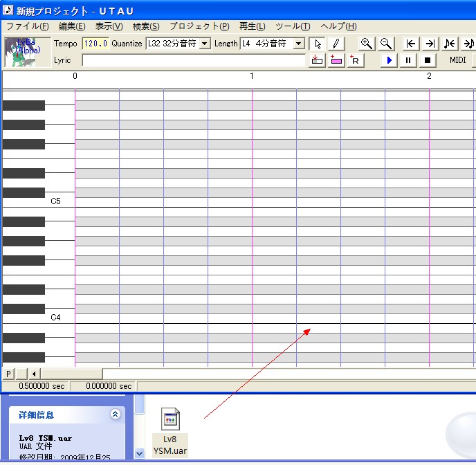Click the horizontal scrollbar left arrow

(35, 374)
